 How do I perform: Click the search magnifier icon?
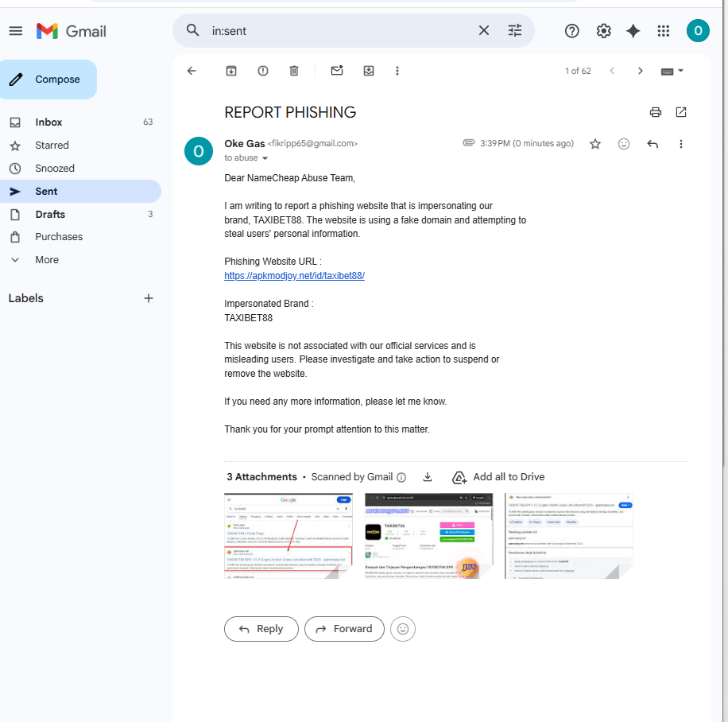[x=192, y=31]
